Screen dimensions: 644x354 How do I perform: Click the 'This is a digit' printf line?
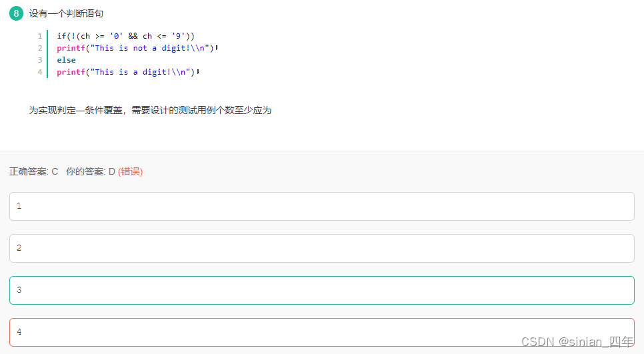[x=128, y=72]
